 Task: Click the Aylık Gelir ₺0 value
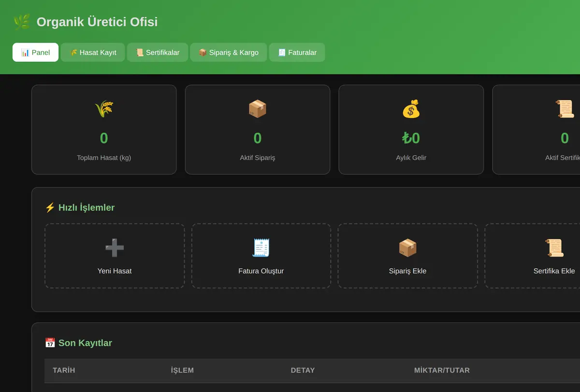point(411,138)
